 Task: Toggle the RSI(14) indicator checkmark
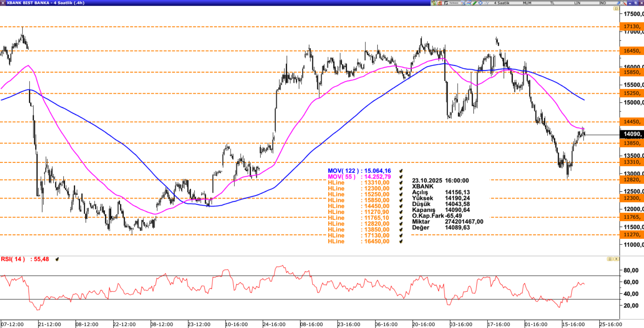(57, 259)
